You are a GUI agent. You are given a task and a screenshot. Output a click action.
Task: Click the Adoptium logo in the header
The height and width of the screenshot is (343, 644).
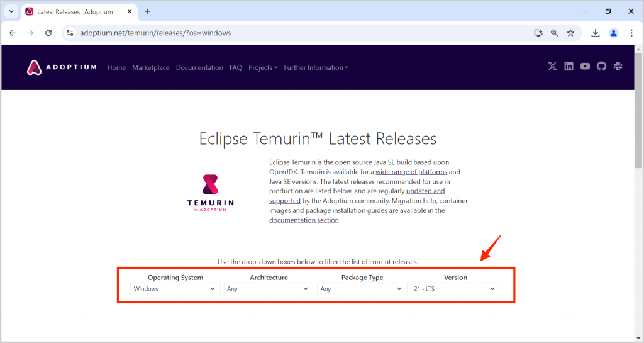pyautogui.click(x=62, y=67)
